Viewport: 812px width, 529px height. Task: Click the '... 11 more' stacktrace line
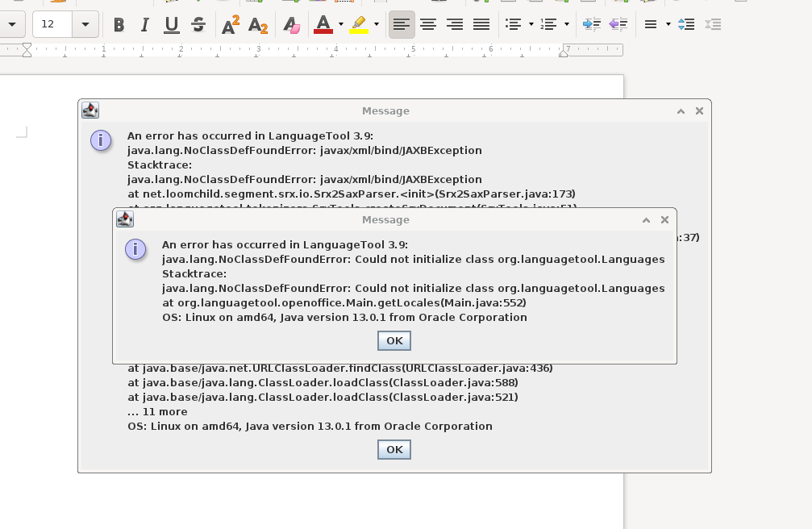[x=157, y=412]
